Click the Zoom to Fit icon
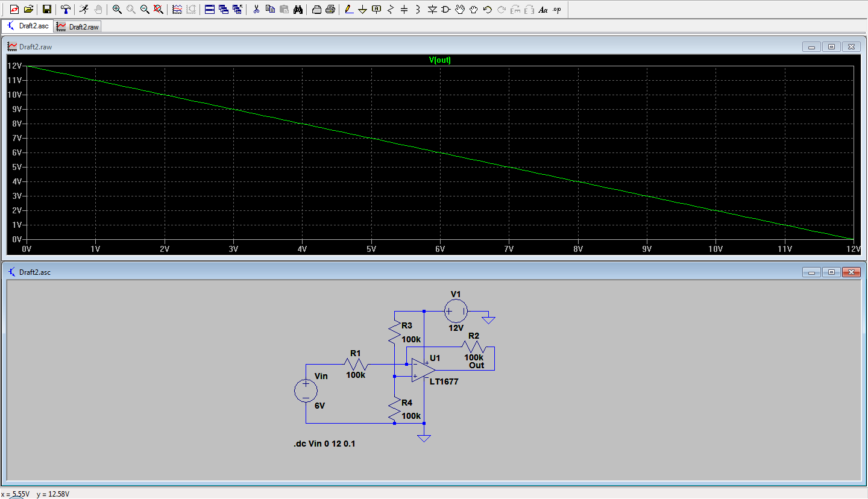 click(x=158, y=10)
